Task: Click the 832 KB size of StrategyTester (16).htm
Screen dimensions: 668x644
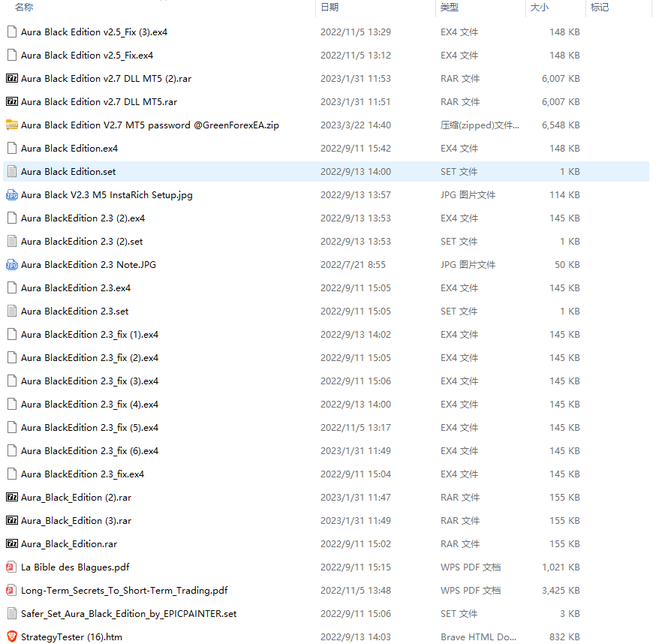Action: point(564,637)
